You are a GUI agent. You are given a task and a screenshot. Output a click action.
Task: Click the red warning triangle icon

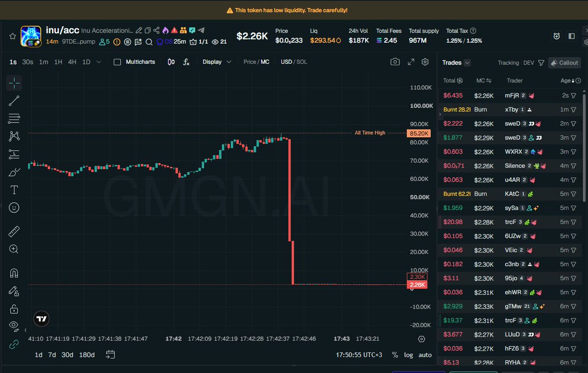click(x=174, y=30)
